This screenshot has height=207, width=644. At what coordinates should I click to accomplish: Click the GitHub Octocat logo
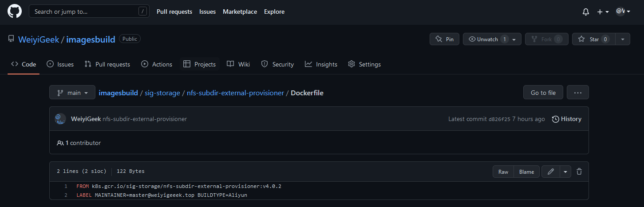[x=15, y=11]
